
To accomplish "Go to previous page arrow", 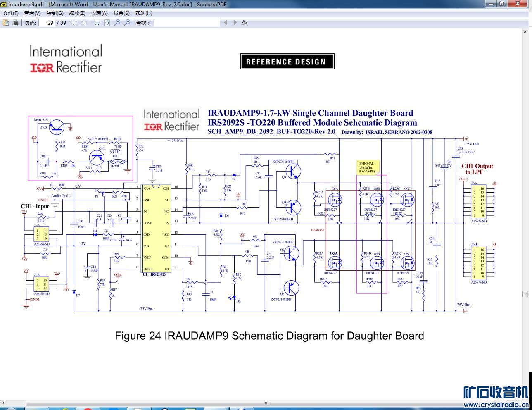I will tap(74, 23).
